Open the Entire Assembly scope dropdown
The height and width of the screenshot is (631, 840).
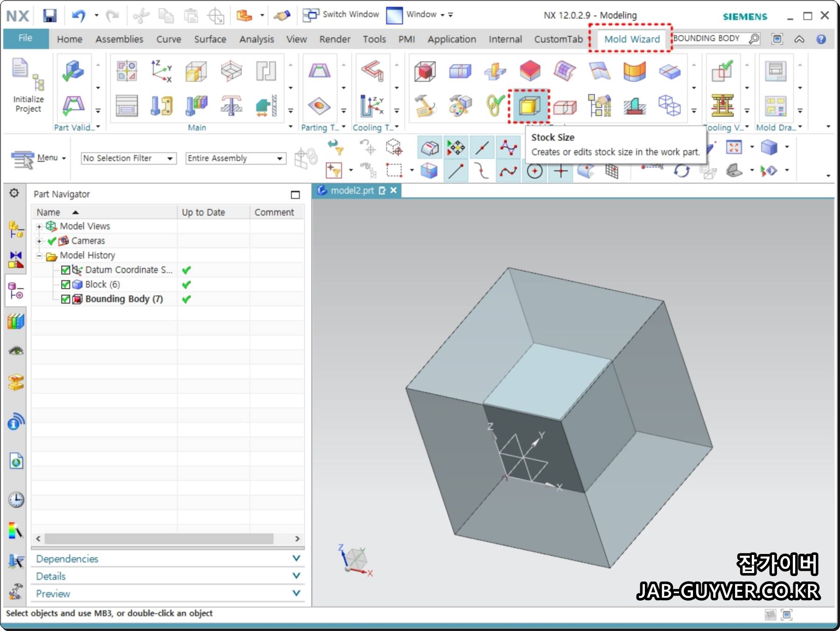236,158
